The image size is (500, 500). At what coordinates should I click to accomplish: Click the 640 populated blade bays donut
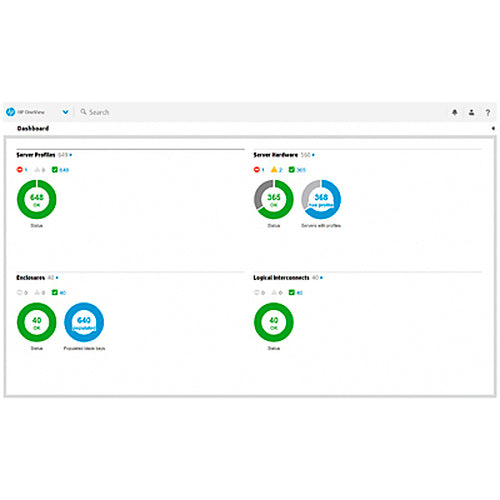click(84, 322)
